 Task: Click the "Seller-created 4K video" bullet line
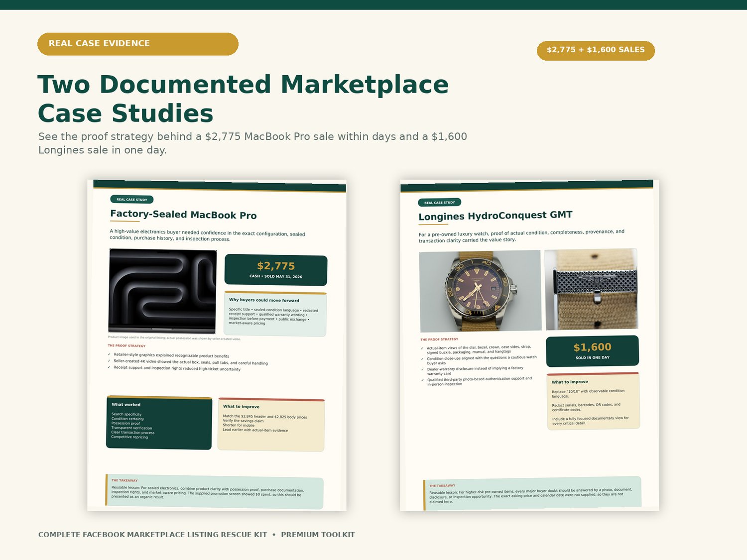[x=188, y=362]
